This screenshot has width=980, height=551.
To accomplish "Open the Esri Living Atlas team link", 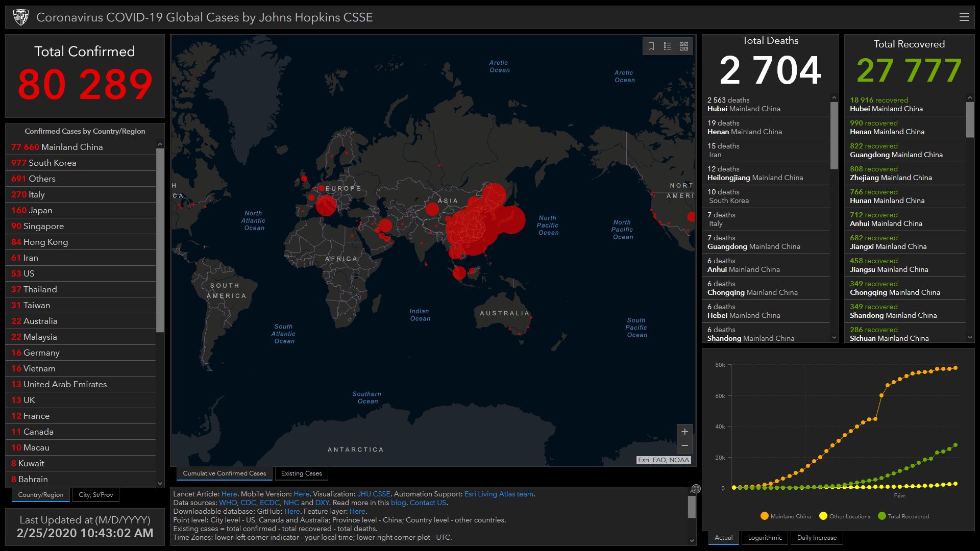I will coord(499,494).
